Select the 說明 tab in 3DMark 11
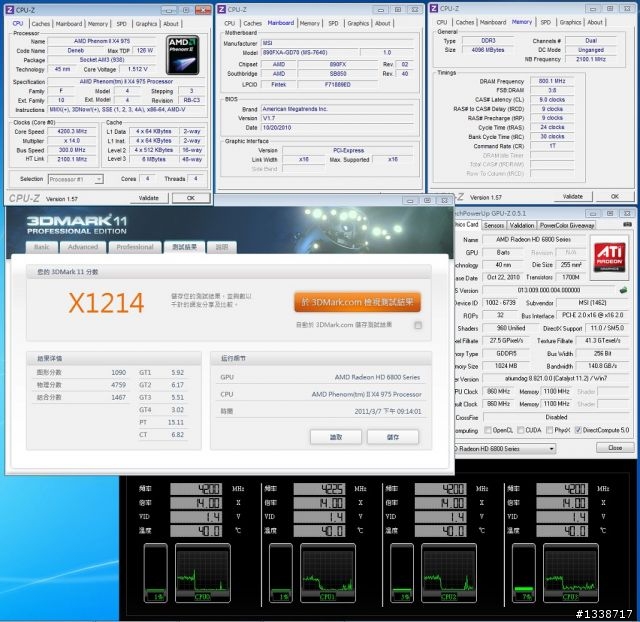The image size is (640, 622). [222, 247]
